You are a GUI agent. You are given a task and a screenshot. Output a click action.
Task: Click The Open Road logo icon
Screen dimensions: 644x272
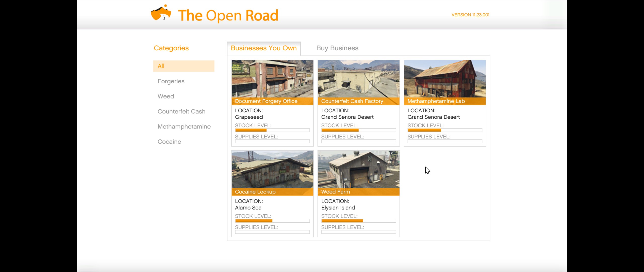pyautogui.click(x=161, y=13)
